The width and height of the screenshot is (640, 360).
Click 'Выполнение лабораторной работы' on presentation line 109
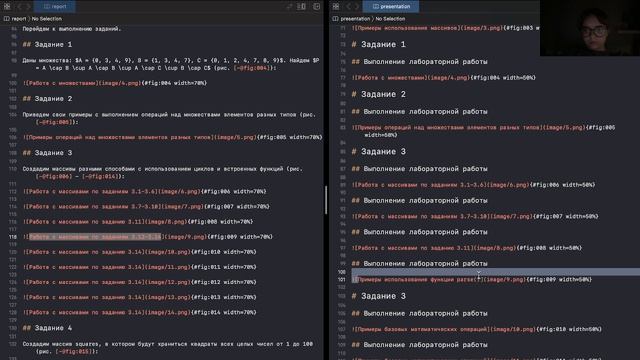pyautogui.click(x=425, y=345)
